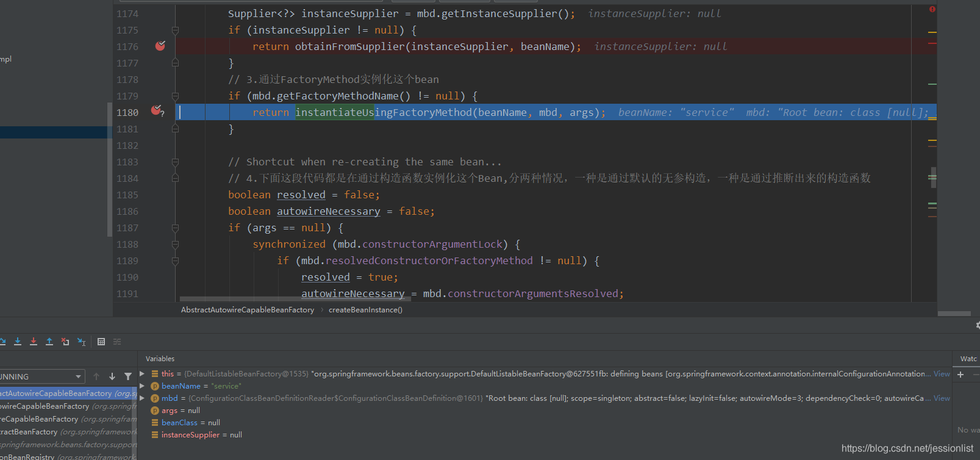Select the instanceSupplier = null variable row
The image size is (980, 460).
point(196,435)
